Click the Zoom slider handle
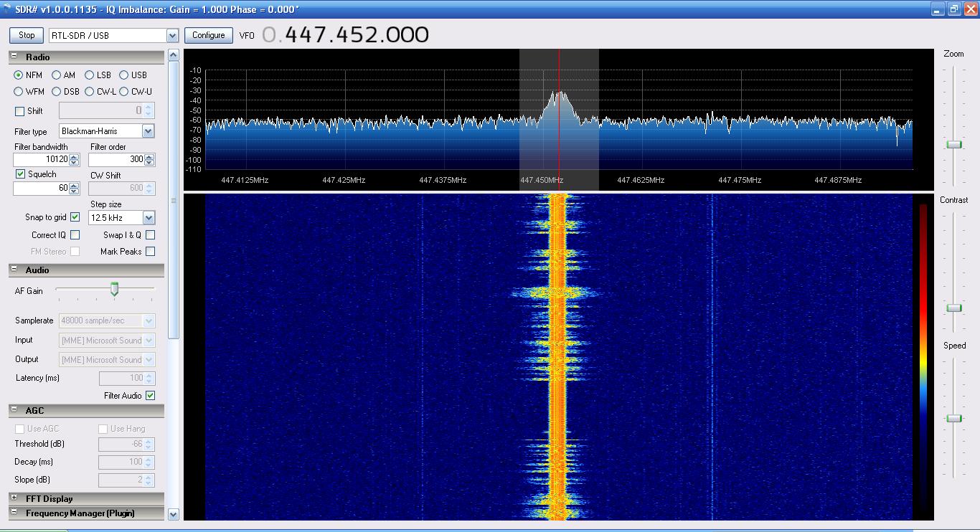The image size is (980, 532). point(953,145)
